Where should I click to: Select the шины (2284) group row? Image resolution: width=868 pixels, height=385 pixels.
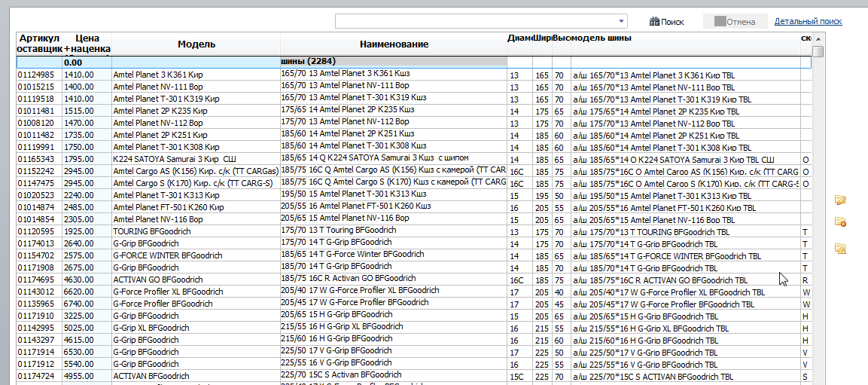coord(394,62)
